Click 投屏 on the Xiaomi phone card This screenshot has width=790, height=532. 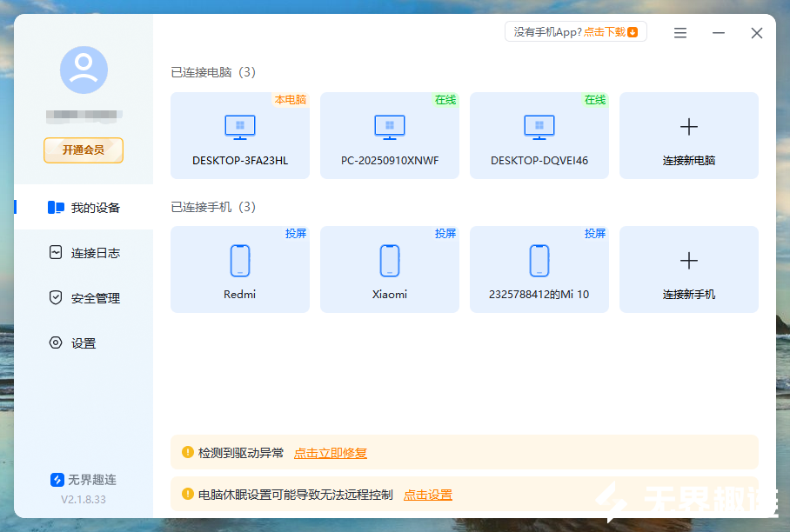[445, 233]
